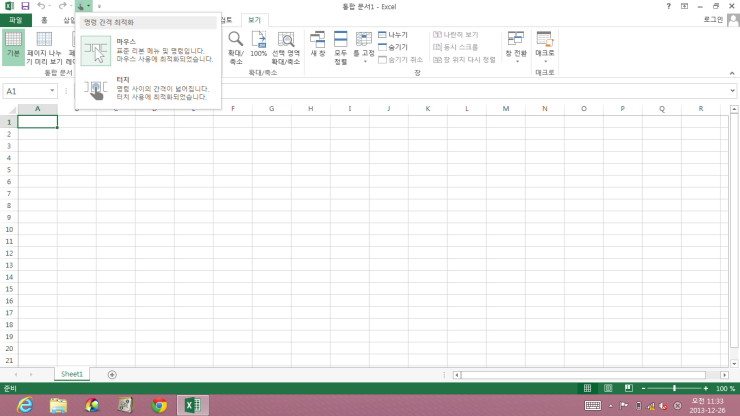Click 로그인 (Sign in) link

pyautogui.click(x=713, y=19)
